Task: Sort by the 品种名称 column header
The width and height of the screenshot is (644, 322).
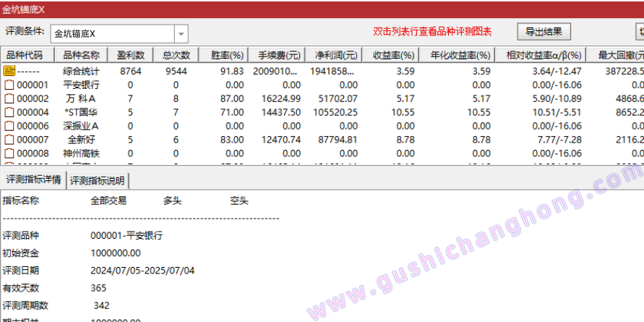Action: (81, 55)
